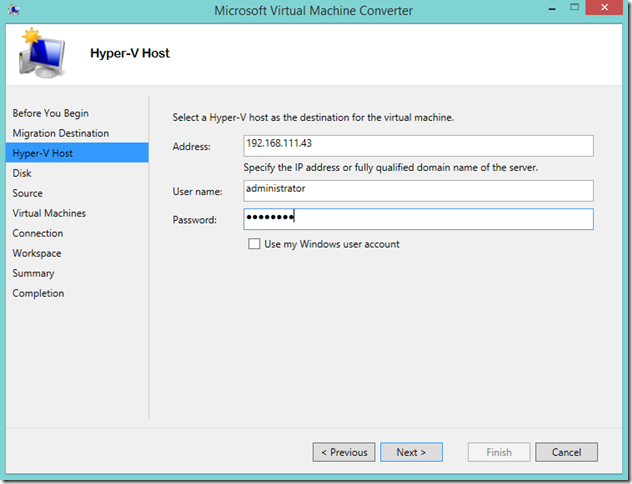Focus the Password field
The width and height of the screenshot is (632, 484).
coord(418,219)
